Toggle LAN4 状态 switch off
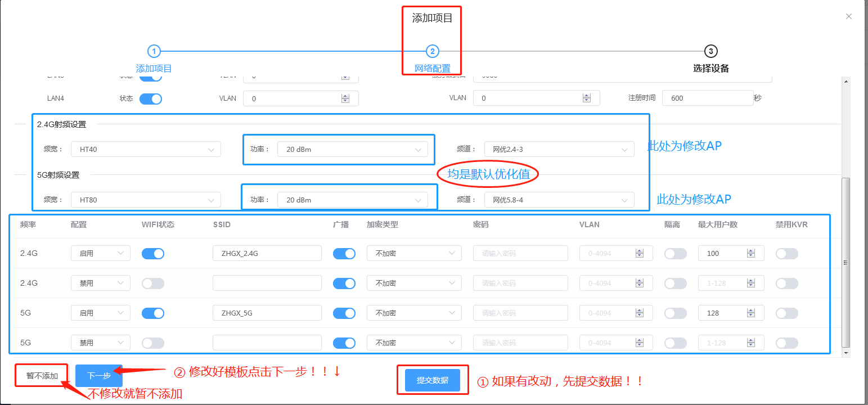868x405 pixels. pyautogui.click(x=151, y=99)
